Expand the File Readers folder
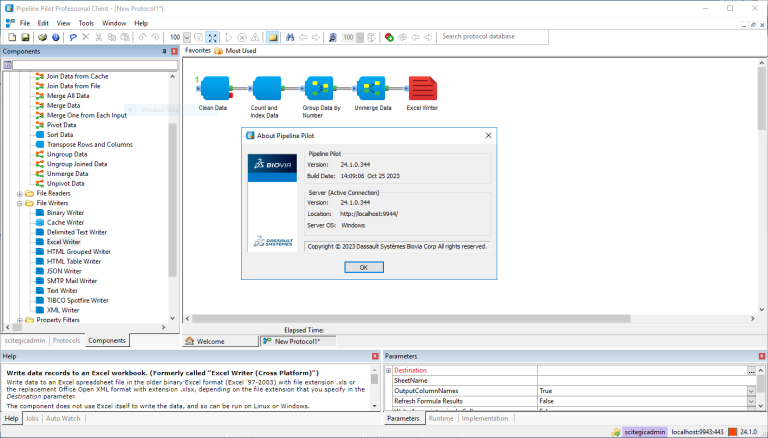 20,194
